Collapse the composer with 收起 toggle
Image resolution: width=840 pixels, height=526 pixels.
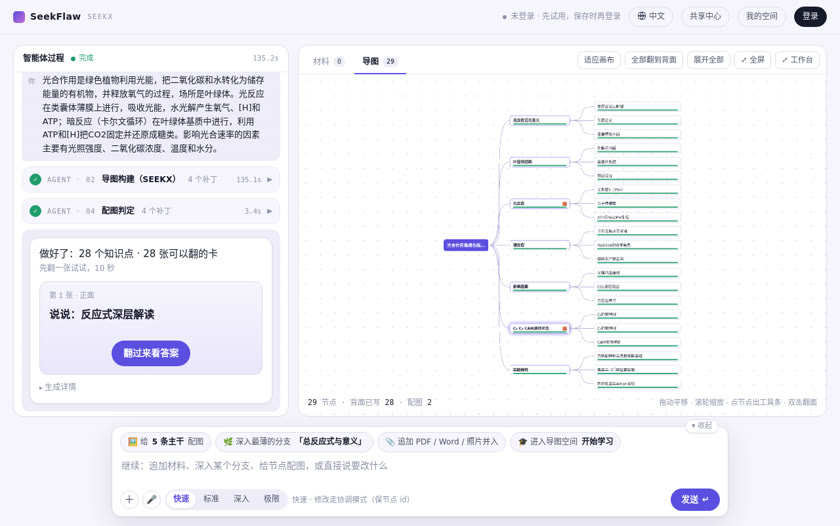[702, 425]
